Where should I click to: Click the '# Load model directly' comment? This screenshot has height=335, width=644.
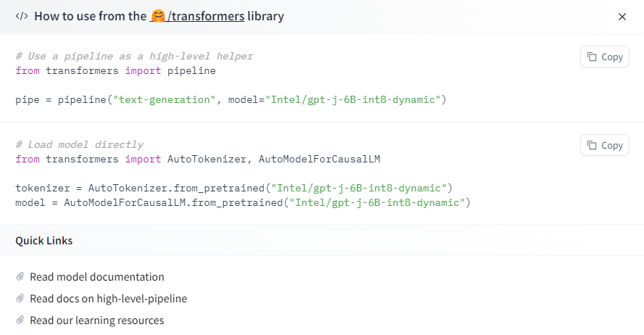79,144
